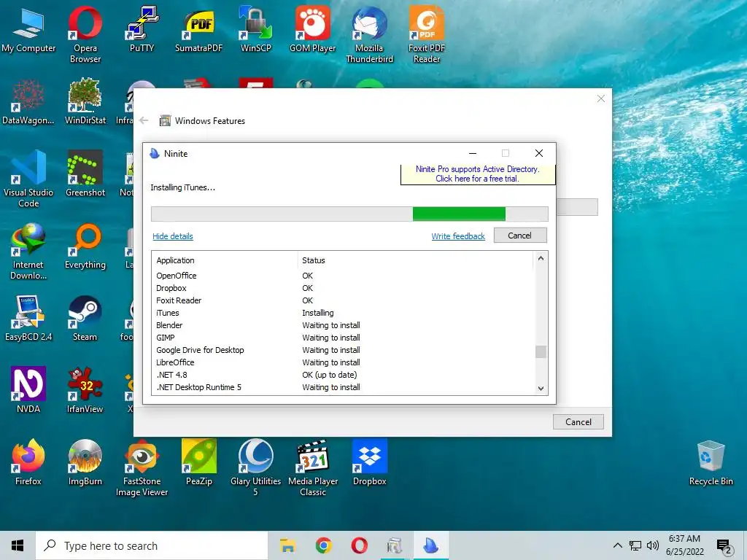Close the Windows Features window
Viewport: 747px width, 560px height.
tap(601, 98)
